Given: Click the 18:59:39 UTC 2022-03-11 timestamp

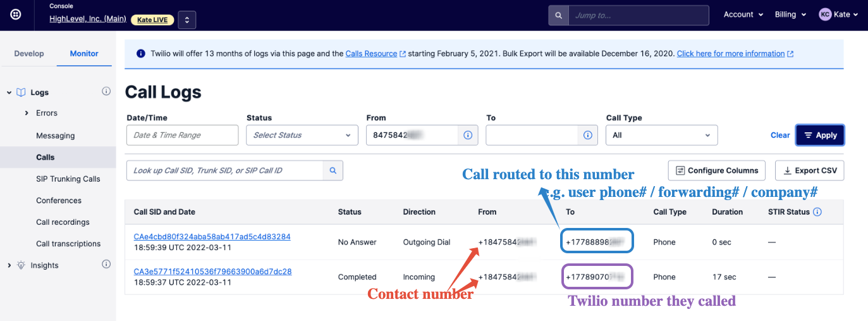Looking at the screenshot, I should click(x=182, y=248).
